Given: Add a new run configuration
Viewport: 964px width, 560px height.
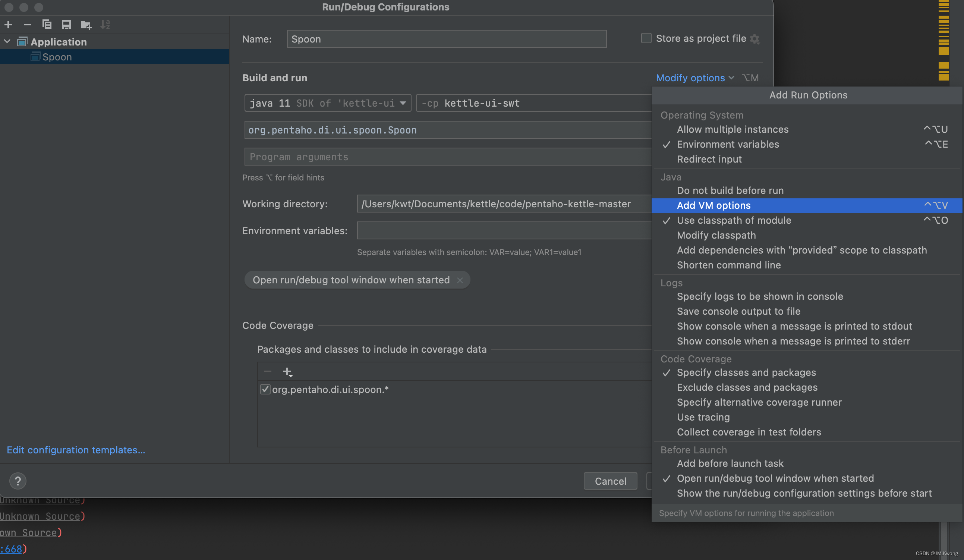Looking at the screenshot, I should tap(9, 25).
